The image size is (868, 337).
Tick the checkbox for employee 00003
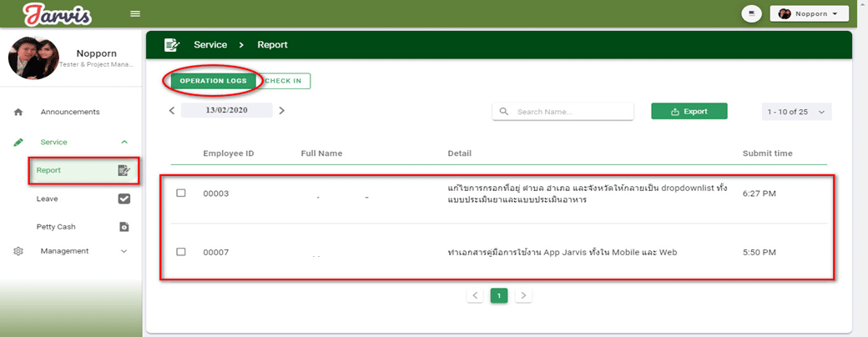[x=181, y=194]
